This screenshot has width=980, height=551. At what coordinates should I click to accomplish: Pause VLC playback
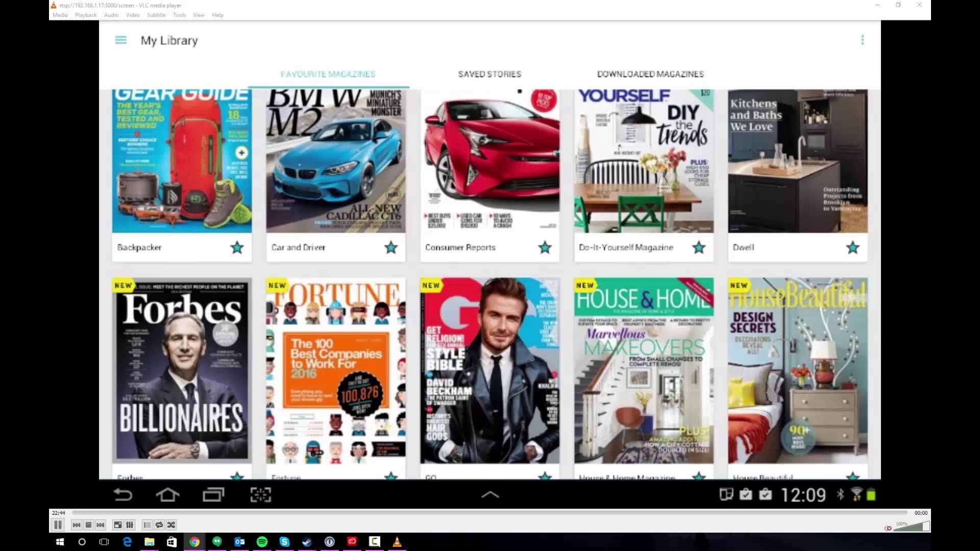58,525
